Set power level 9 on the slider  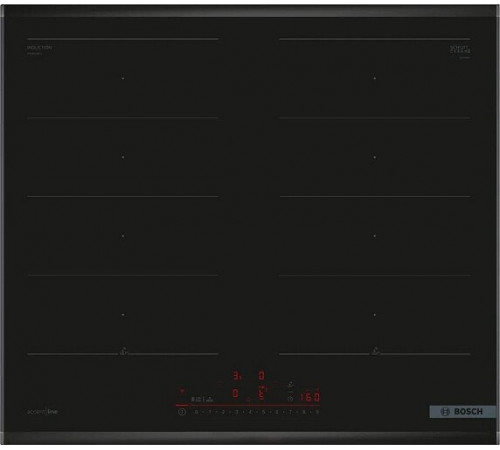[x=317, y=412]
